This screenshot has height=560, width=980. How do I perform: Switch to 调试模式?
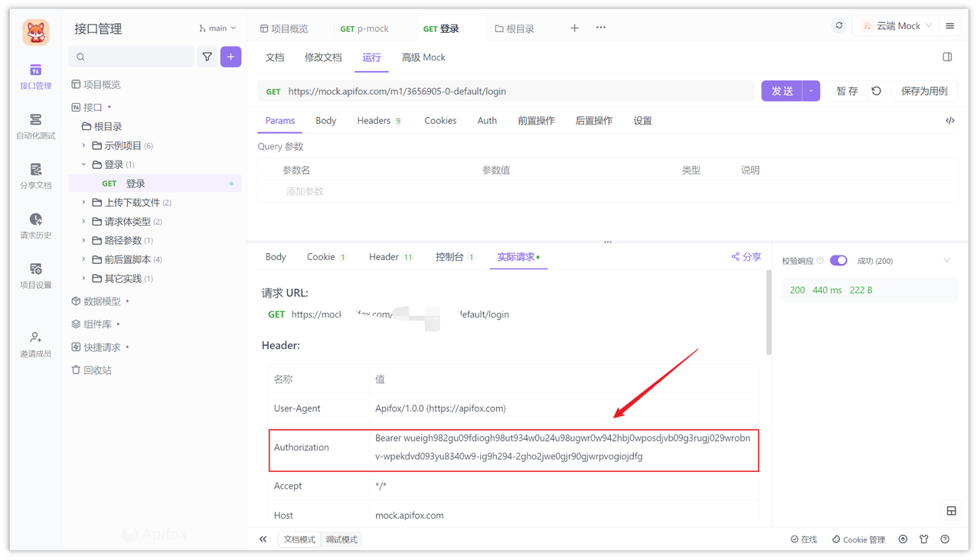341,539
